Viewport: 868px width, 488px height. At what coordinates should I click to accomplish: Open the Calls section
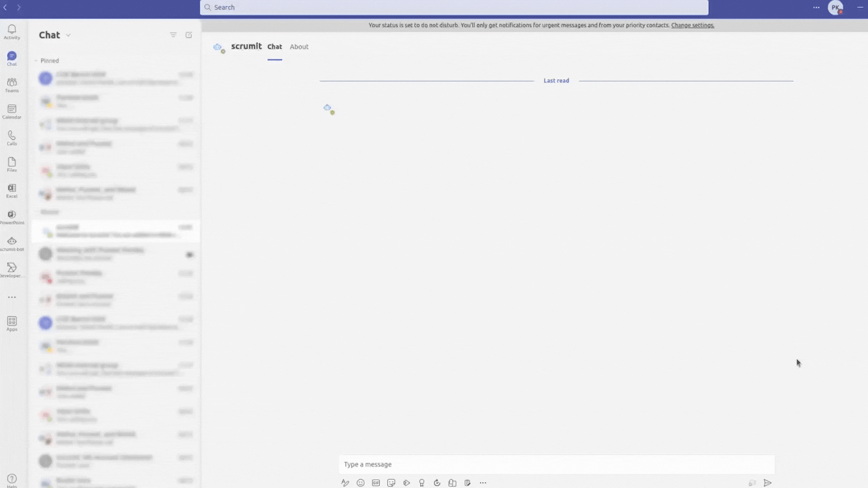coord(12,138)
